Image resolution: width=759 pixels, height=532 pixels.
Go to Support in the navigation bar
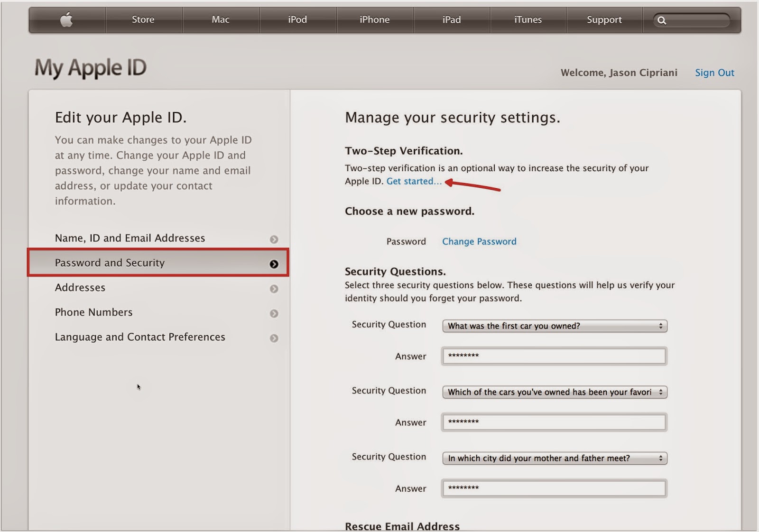[604, 20]
